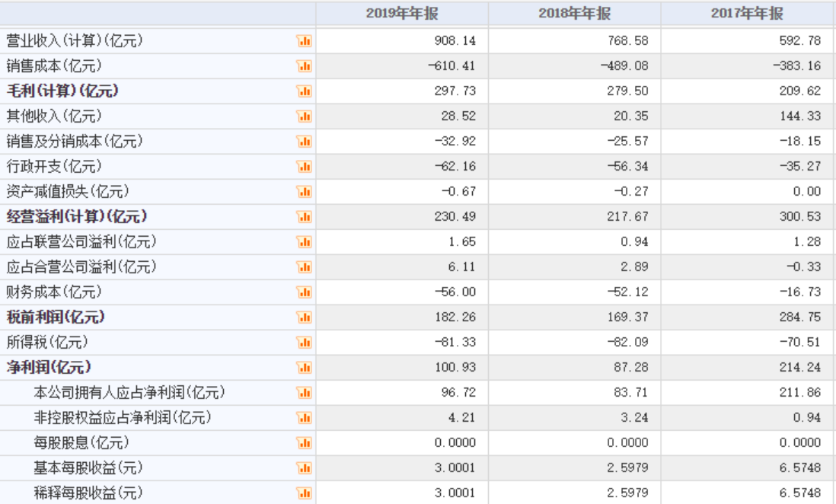Show trend chart for 其他收入
This screenshot has width=836, height=504.
pos(305,116)
